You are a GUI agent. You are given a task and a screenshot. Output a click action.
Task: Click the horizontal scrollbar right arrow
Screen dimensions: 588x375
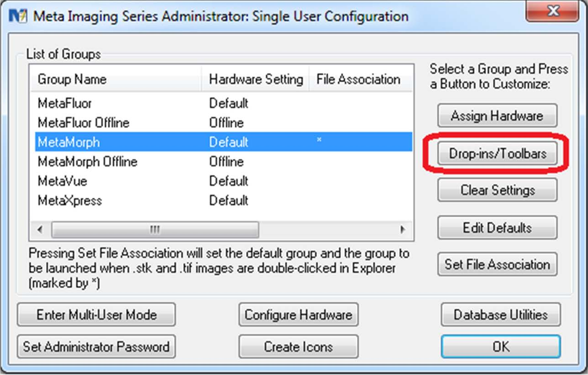click(x=403, y=230)
